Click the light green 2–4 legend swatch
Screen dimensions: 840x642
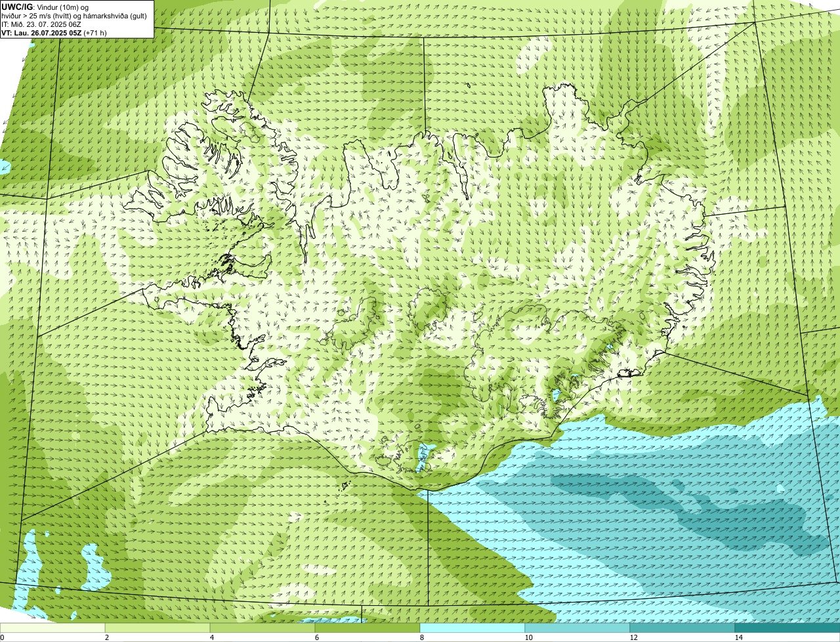(x=157, y=628)
